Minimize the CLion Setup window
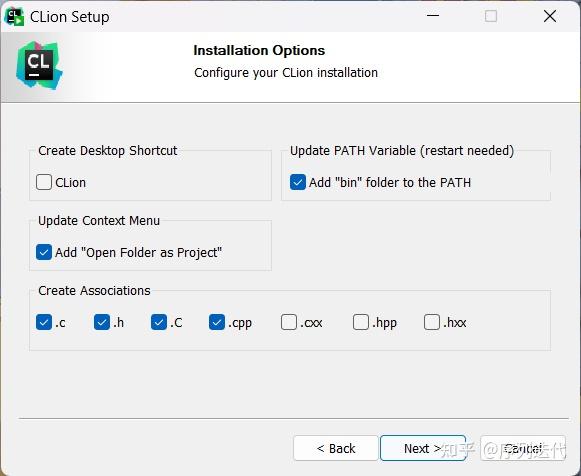 [x=433, y=16]
